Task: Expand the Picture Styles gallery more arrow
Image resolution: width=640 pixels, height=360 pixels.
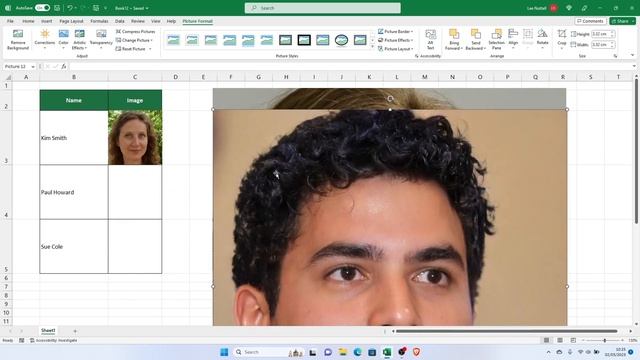Action: click(x=372, y=47)
